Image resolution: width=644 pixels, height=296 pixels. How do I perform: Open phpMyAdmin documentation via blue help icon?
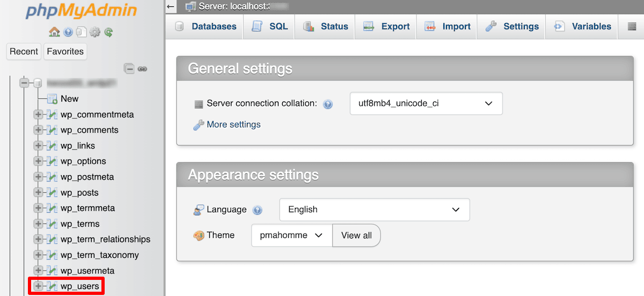(68, 32)
